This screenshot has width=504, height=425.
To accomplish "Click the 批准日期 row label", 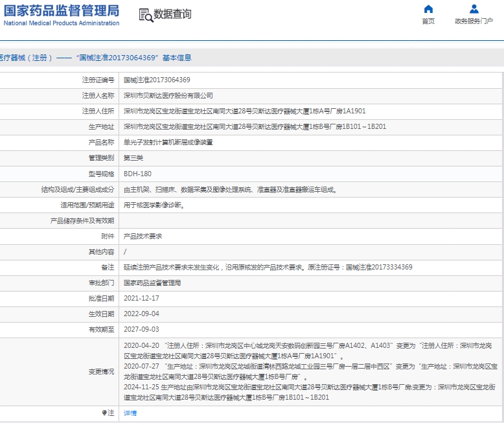I will pyautogui.click(x=101, y=299).
